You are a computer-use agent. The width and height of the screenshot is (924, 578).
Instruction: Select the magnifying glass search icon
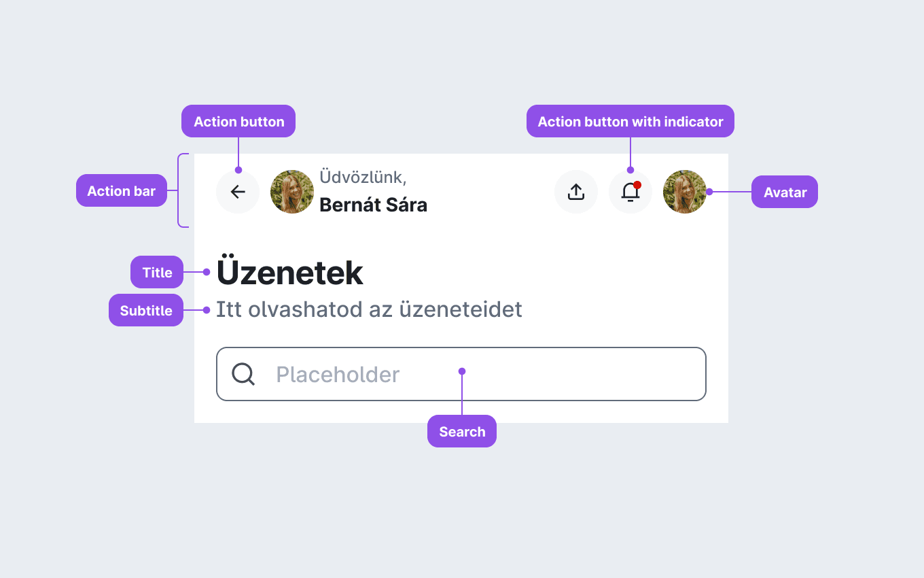point(243,374)
